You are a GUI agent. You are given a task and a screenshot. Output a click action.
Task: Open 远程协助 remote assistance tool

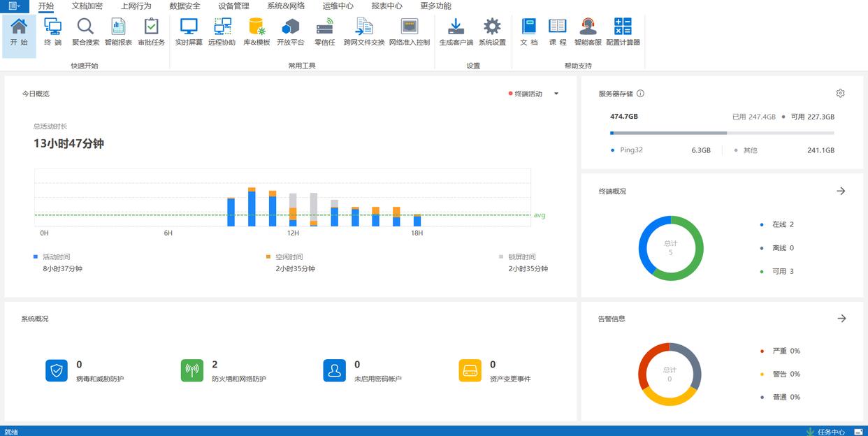pyautogui.click(x=222, y=32)
